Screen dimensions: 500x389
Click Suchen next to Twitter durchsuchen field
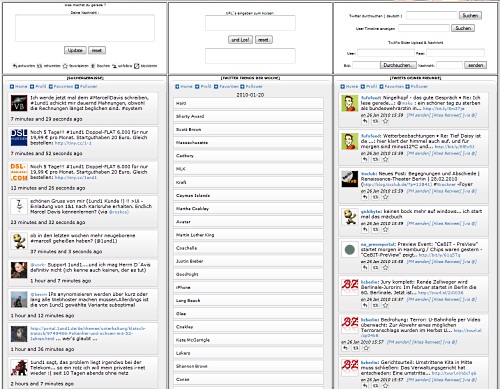pos(470,15)
